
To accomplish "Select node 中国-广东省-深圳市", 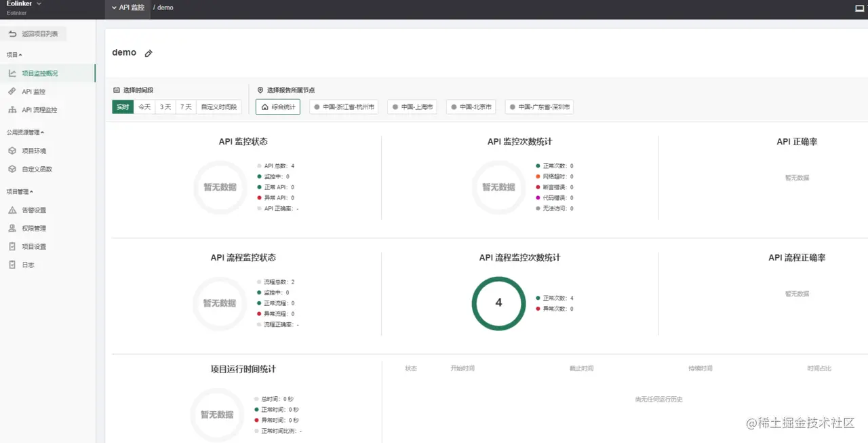I will pos(539,107).
